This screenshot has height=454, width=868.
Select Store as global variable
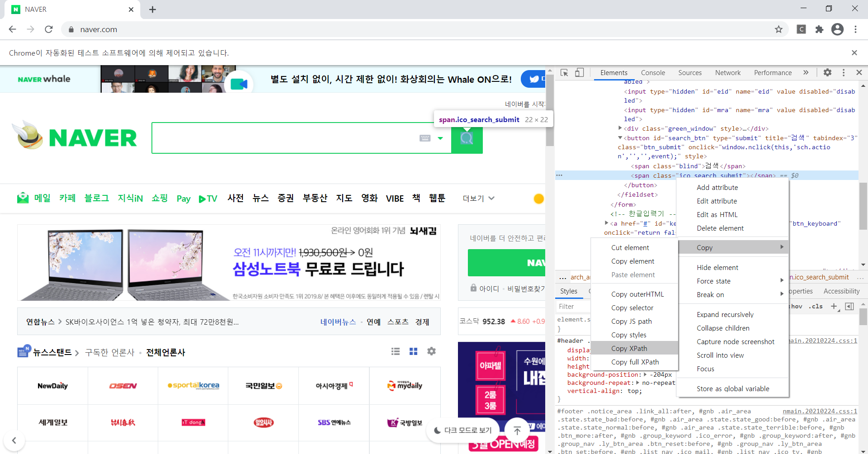[732, 388]
